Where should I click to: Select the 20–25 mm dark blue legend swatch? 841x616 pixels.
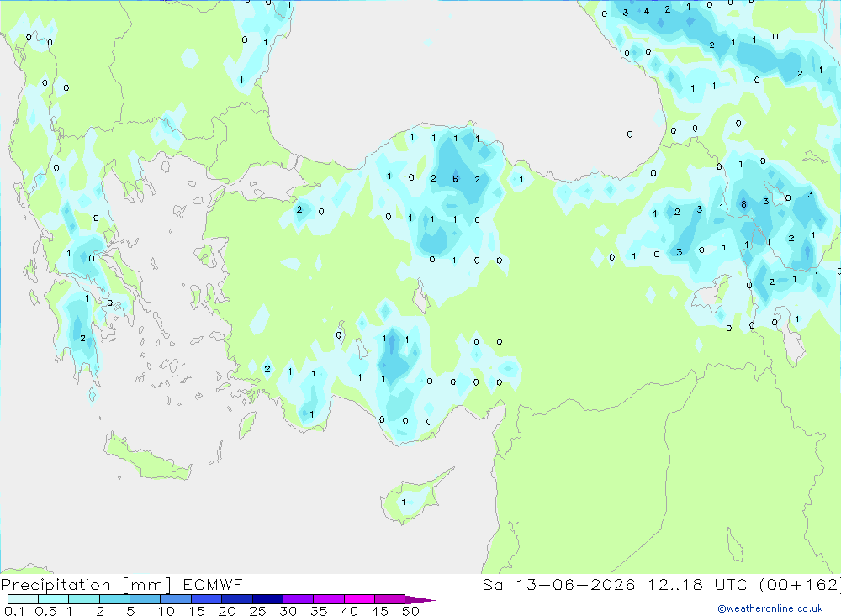pos(236,599)
